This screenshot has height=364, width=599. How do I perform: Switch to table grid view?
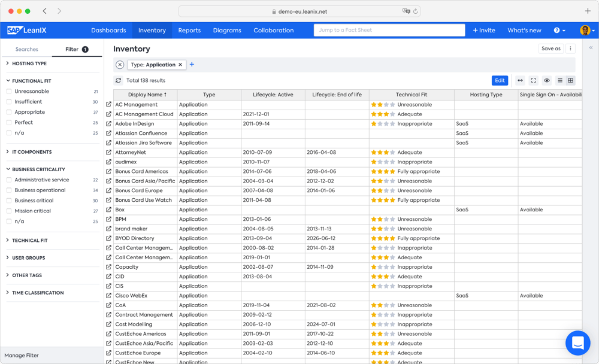tap(570, 81)
